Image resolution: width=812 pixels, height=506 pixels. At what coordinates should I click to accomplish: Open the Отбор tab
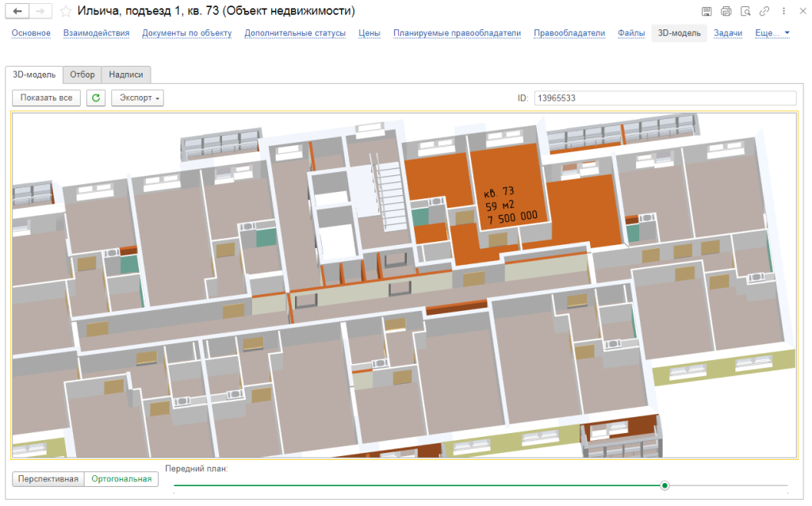pos(82,75)
